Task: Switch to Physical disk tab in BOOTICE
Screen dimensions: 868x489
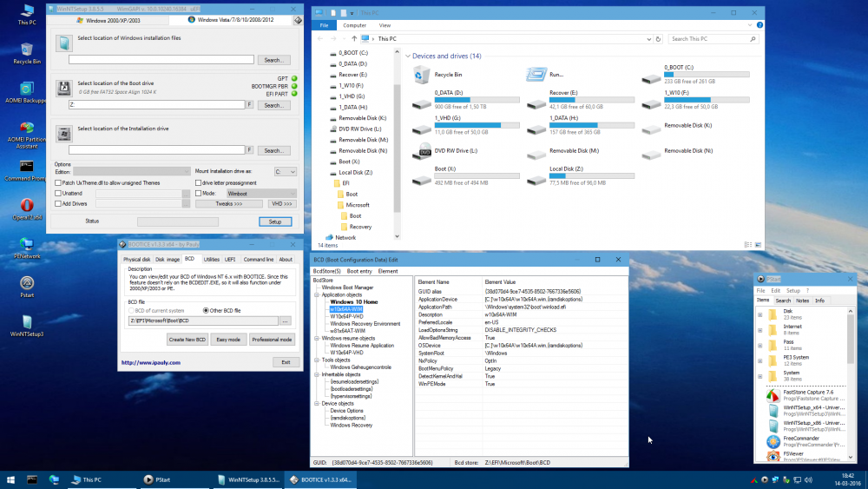Action: tap(137, 259)
